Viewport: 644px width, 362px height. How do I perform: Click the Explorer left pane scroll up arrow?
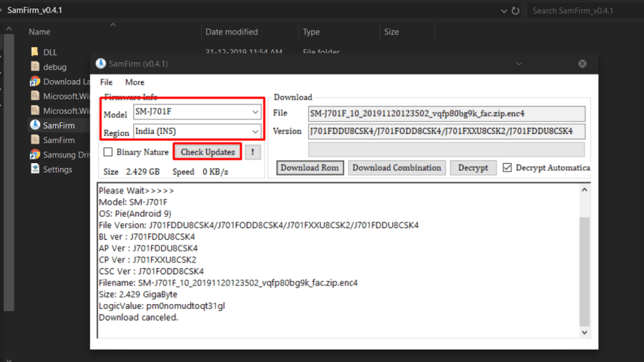point(9,29)
